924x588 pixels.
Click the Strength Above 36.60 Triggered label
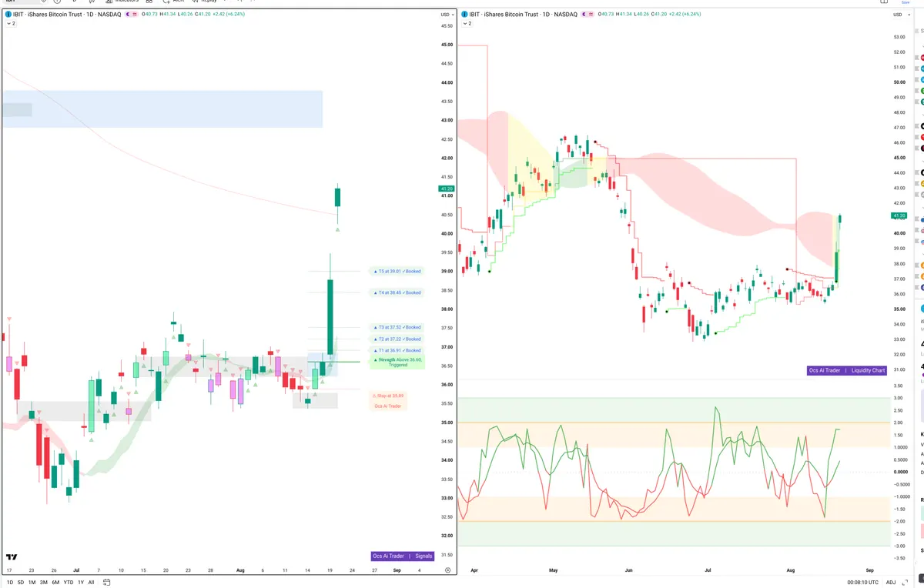pos(397,362)
